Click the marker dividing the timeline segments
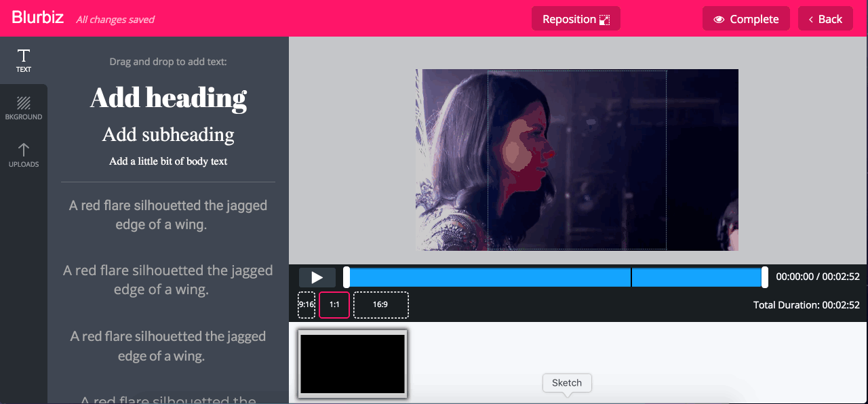868x404 pixels. [631, 277]
